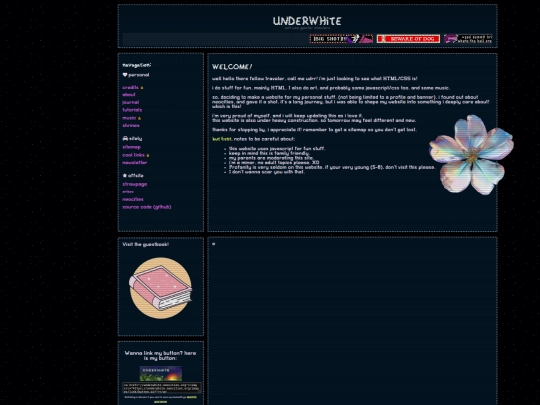Click the 'but first' highlighted text
Viewport: 540px width, 405px height.
pos(222,139)
